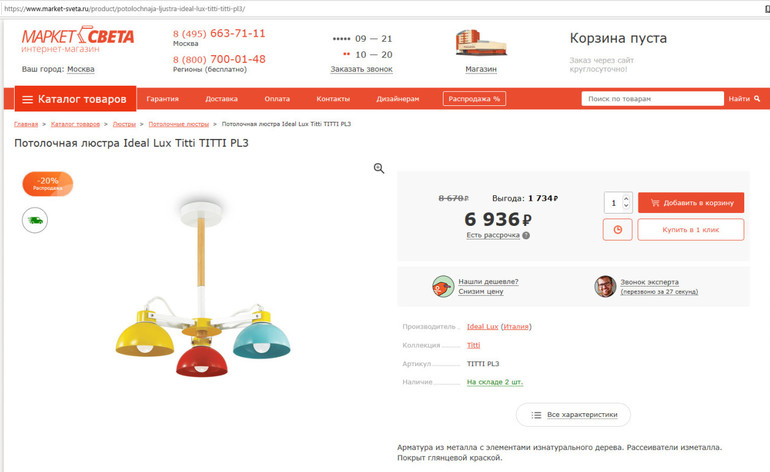
Task: Click Добавить в корзину button
Action: tap(691, 202)
